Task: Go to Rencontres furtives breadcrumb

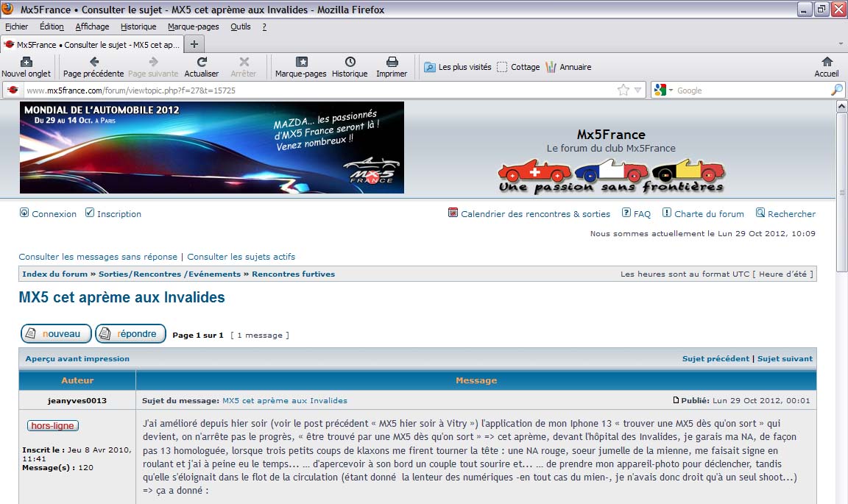Action: [x=293, y=274]
